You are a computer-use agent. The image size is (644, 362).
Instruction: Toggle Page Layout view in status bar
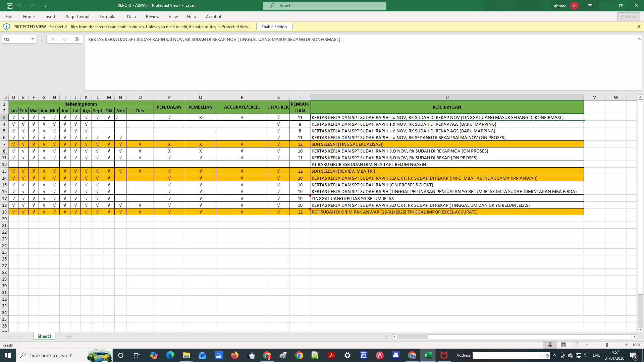563,345
